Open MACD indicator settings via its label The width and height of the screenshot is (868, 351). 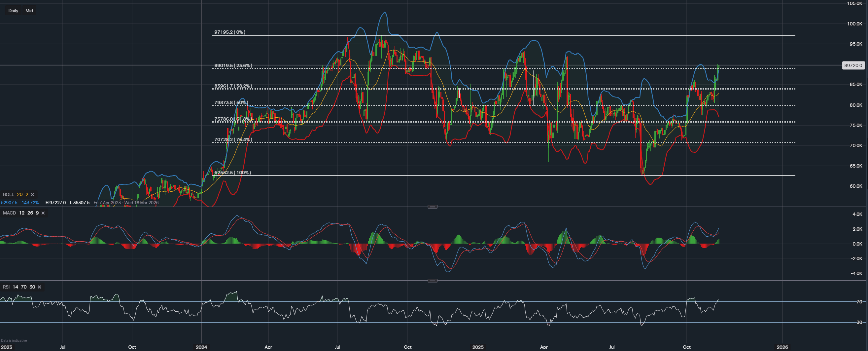click(x=10, y=213)
